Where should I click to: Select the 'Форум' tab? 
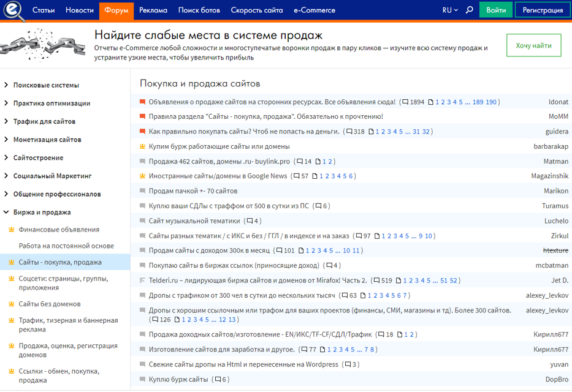point(116,10)
